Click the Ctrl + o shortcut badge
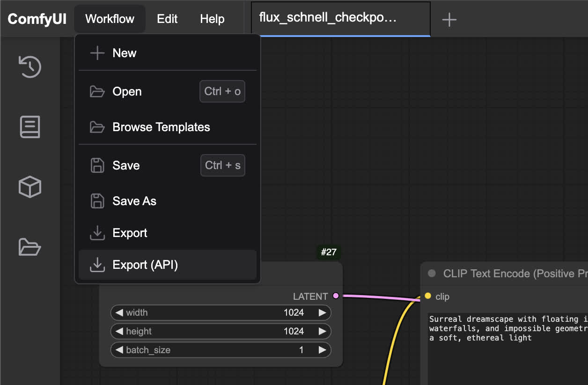Screen dimensions: 588x385 point(222,91)
